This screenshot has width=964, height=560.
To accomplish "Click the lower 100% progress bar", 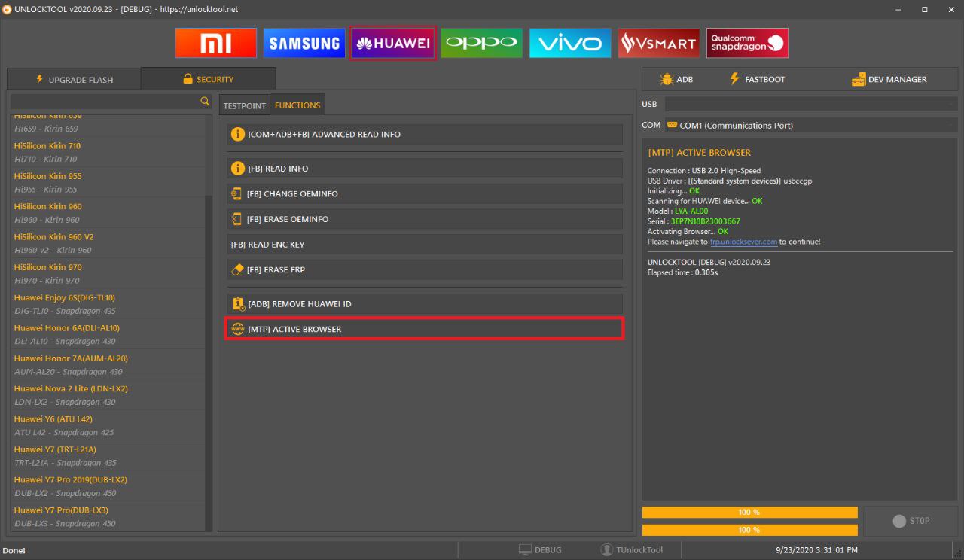I will [x=749, y=530].
